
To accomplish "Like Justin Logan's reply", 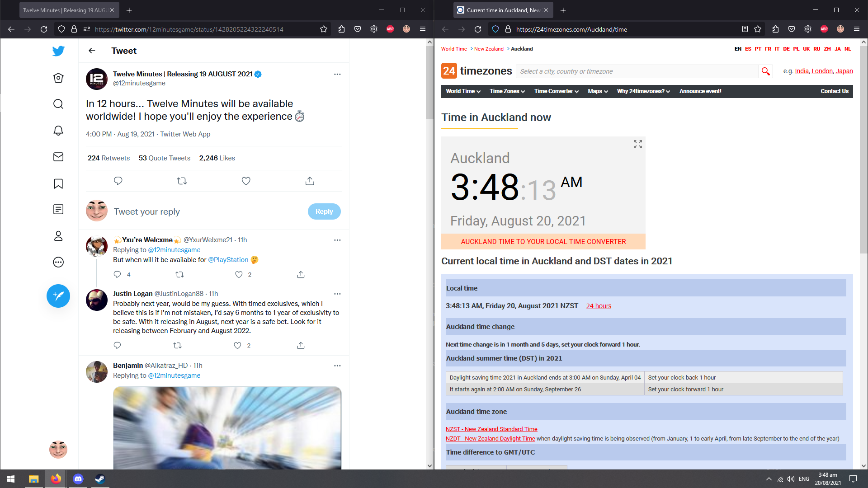I will click(238, 345).
